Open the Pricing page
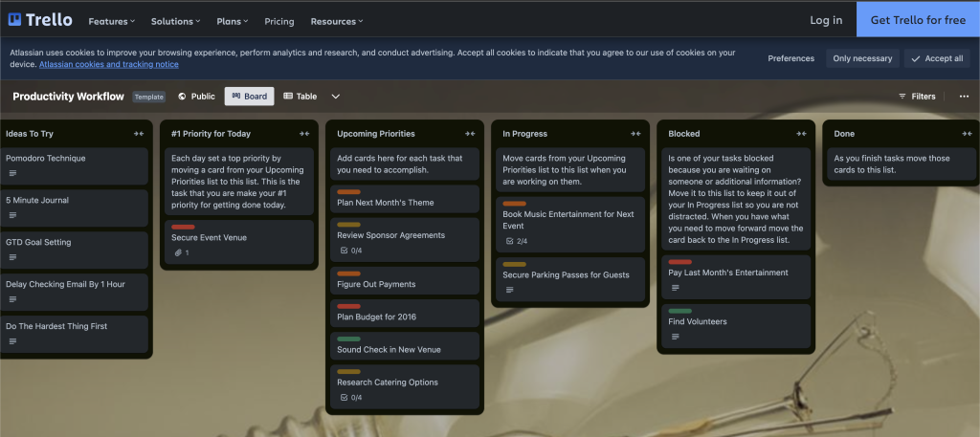980x437 pixels. click(x=279, y=21)
